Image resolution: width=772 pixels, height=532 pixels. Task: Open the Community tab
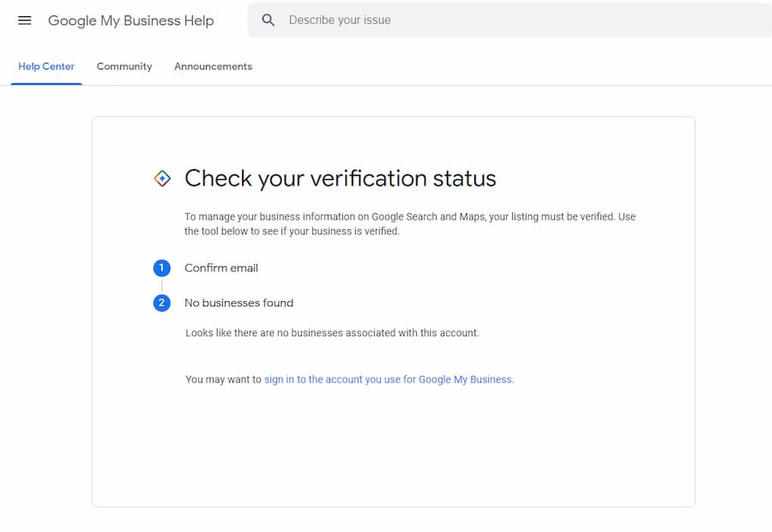tap(124, 66)
